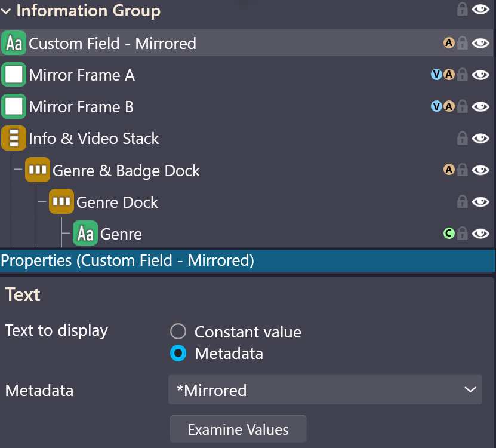Click the Info & Video Stack icon
The image size is (496, 448).
coord(14,138)
